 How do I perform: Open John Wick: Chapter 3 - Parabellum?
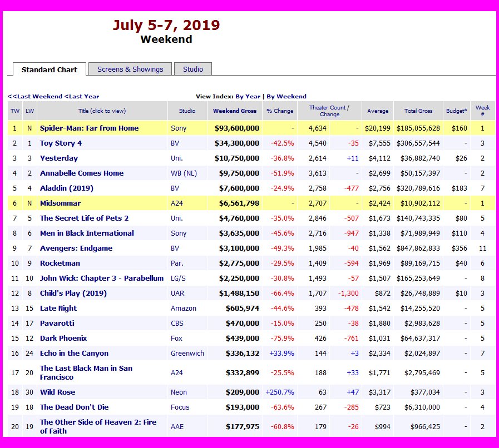(102, 278)
